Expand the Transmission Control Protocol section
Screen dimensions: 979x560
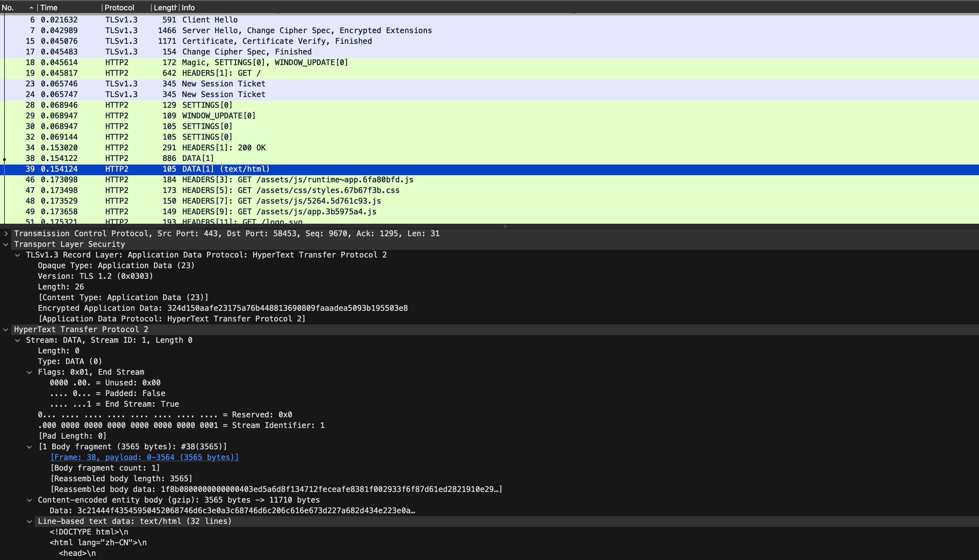pos(6,234)
